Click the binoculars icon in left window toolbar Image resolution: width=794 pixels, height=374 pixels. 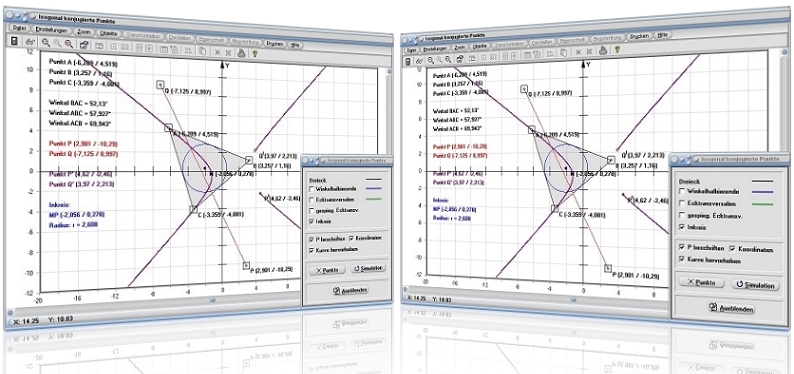(x=30, y=42)
